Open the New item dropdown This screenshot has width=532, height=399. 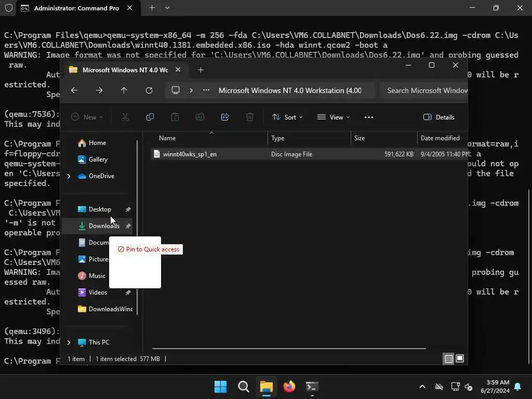pos(87,117)
